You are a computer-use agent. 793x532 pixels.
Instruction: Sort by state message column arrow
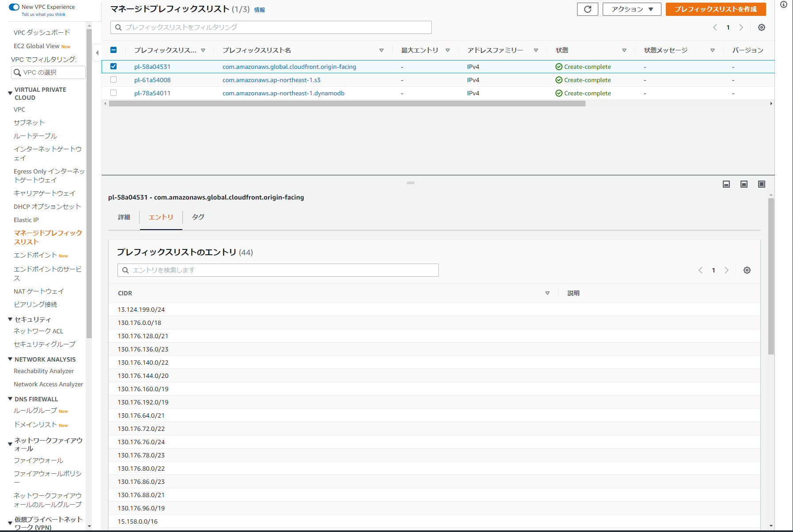click(x=713, y=50)
